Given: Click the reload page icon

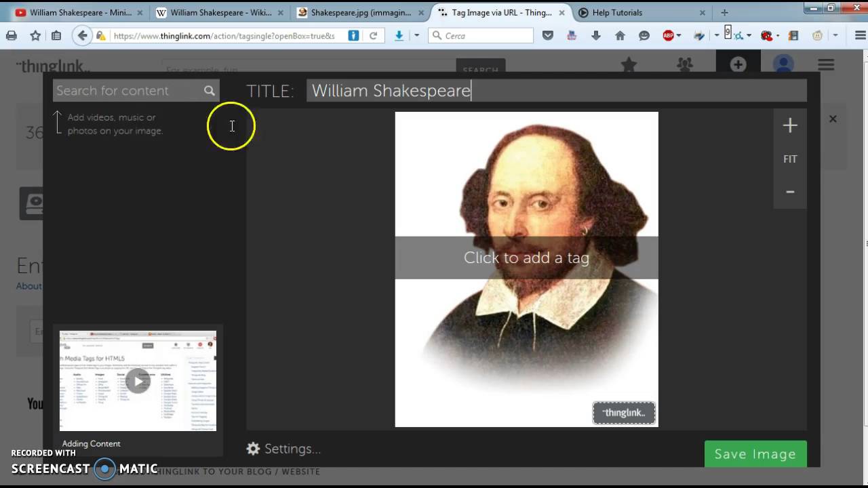Looking at the screenshot, I should click(373, 36).
